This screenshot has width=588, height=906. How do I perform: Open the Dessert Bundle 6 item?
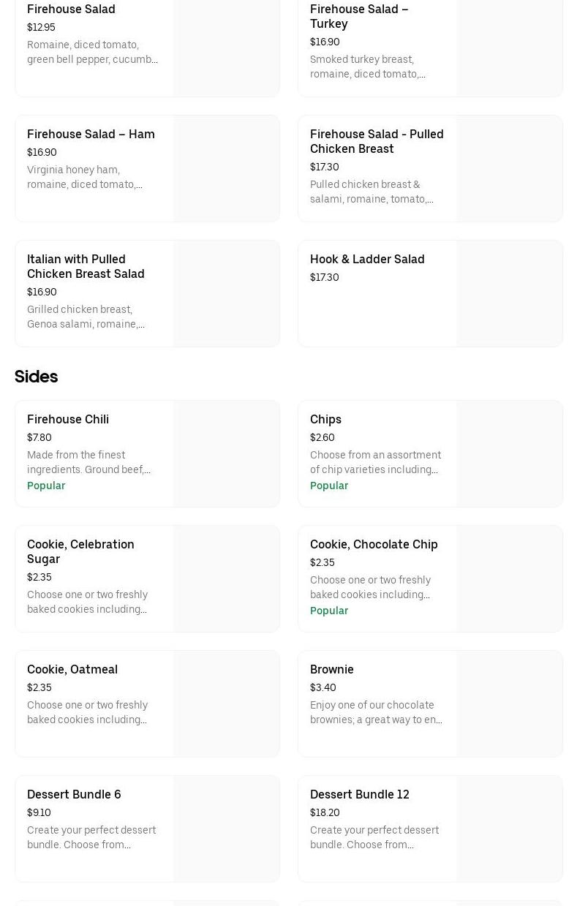point(74,795)
